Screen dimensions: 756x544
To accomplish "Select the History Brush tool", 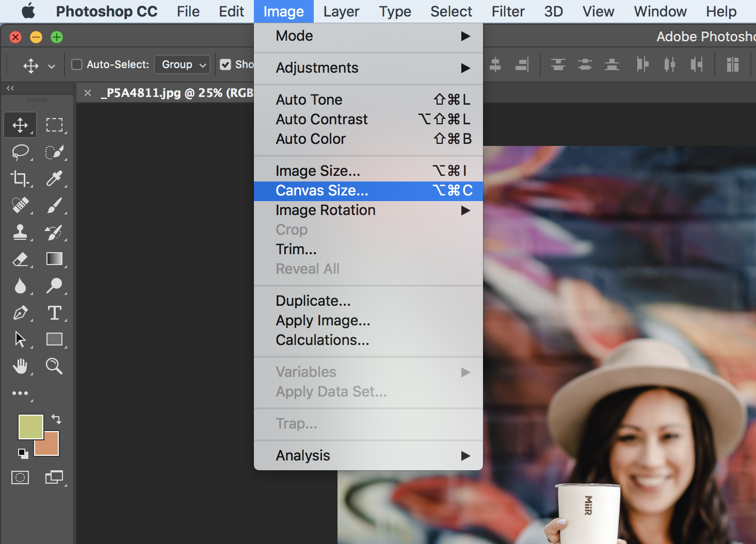I will [x=54, y=232].
